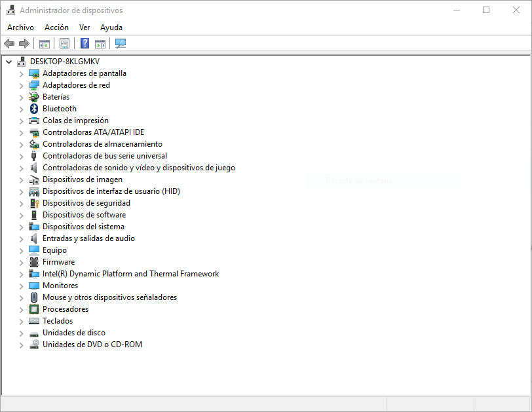
Task: Open Properties from the toolbar icon
Action: pos(64,44)
